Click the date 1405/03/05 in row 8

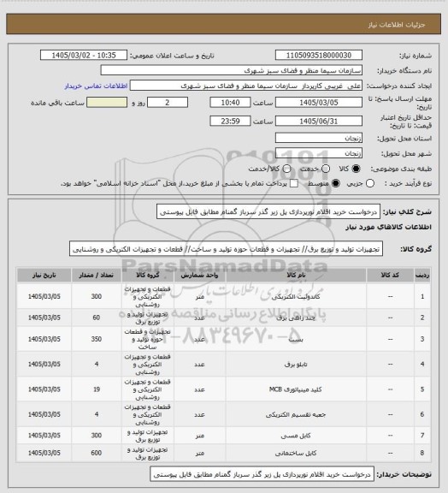point(44,453)
